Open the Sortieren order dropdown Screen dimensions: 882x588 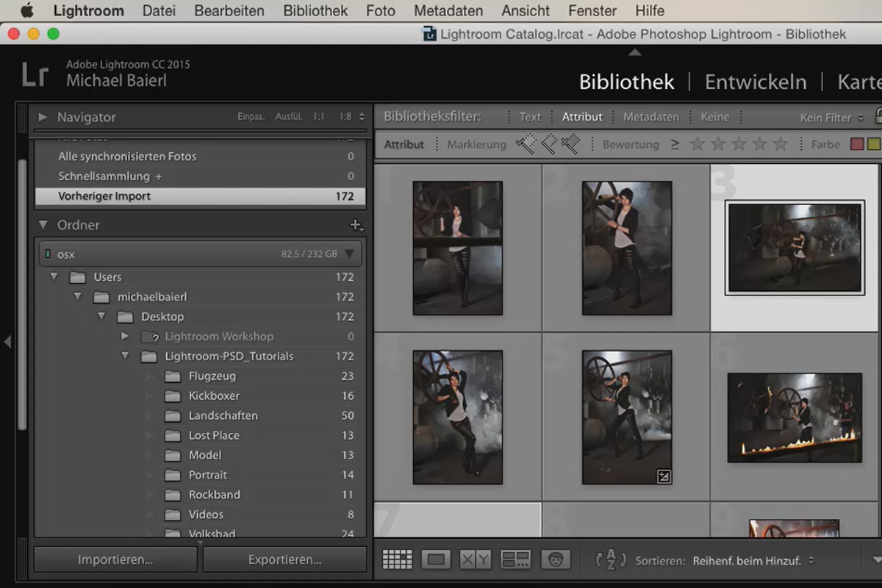[753, 560]
